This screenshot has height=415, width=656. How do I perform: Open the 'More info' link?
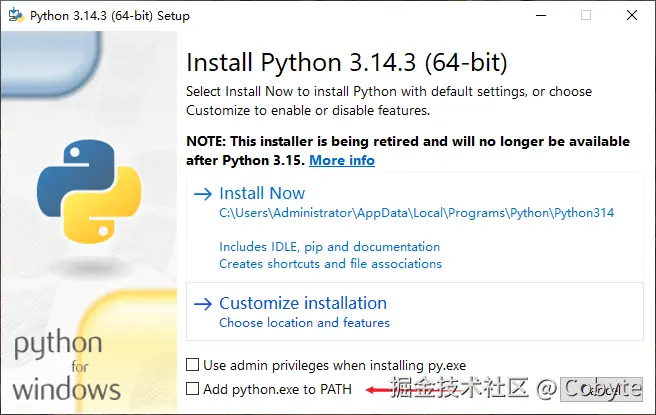(342, 160)
